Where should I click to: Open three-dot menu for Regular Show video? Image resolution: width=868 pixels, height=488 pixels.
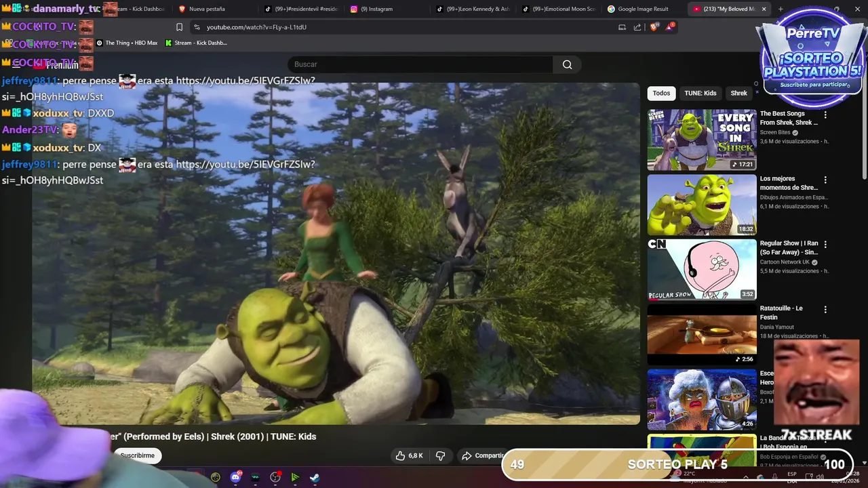click(825, 244)
